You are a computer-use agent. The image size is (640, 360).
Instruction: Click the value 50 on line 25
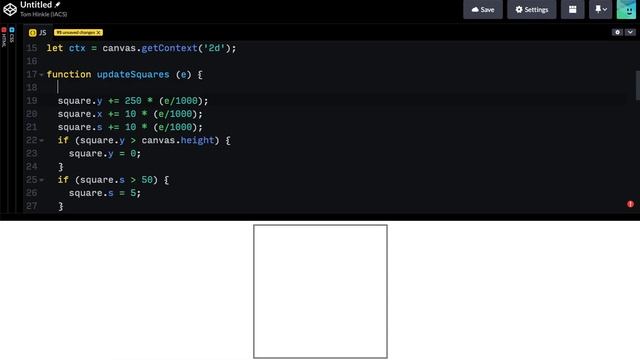pos(147,180)
